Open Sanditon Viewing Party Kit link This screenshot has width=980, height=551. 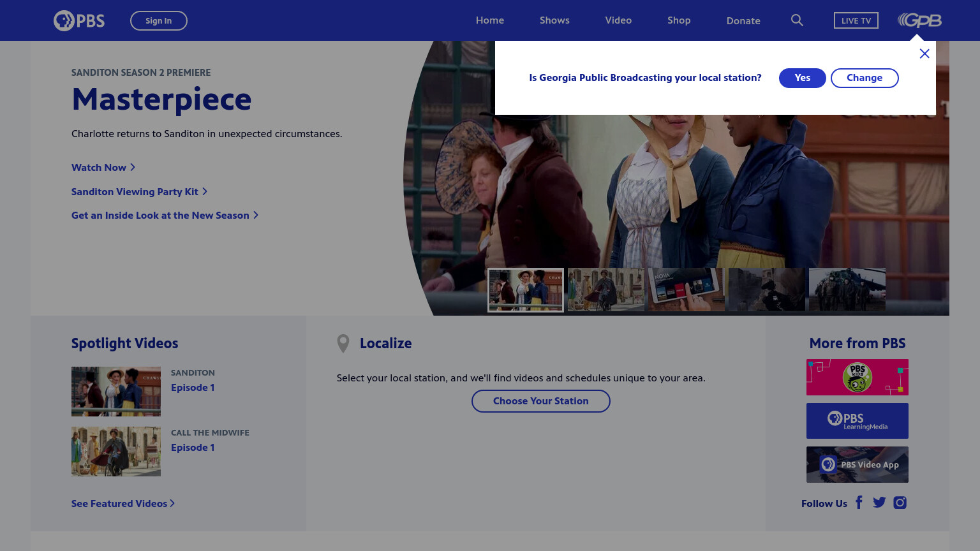(x=139, y=191)
